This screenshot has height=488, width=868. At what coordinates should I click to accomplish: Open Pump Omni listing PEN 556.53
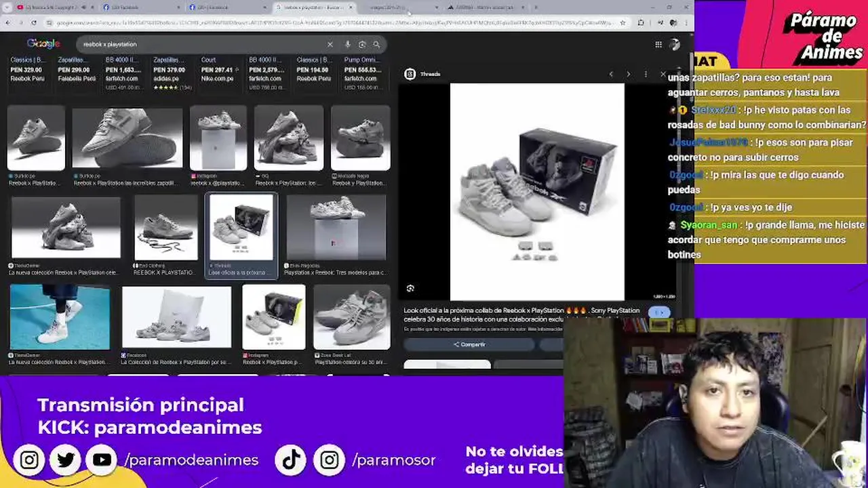tap(363, 73)
